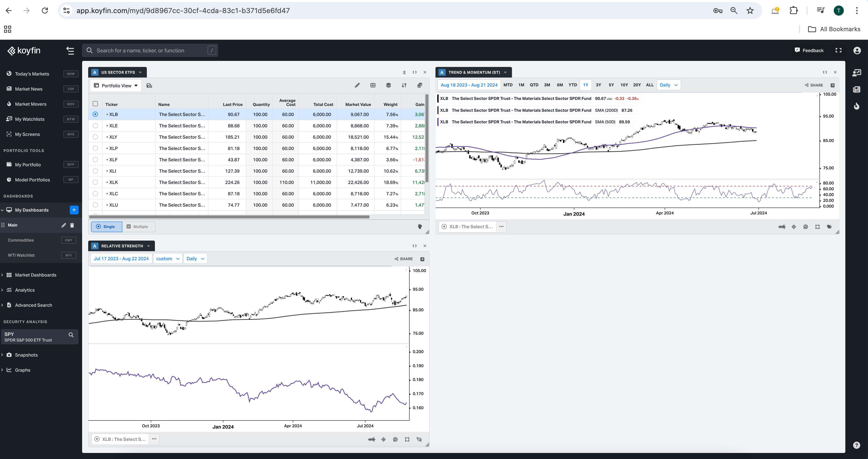This screenshot has width=868, height=459.
Task: Open Daily interval dropdown in Trend & Momentum
Action: 669,85
